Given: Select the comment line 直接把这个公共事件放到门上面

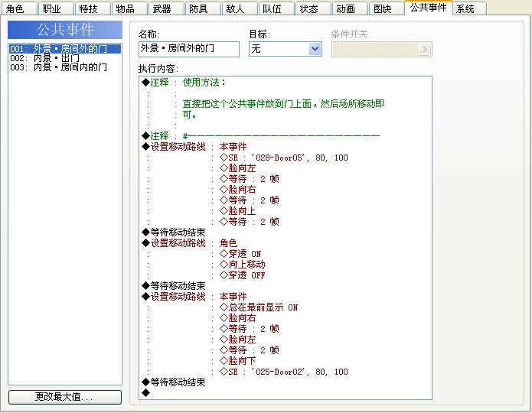Looking at the screenshot, I should 285,104.
